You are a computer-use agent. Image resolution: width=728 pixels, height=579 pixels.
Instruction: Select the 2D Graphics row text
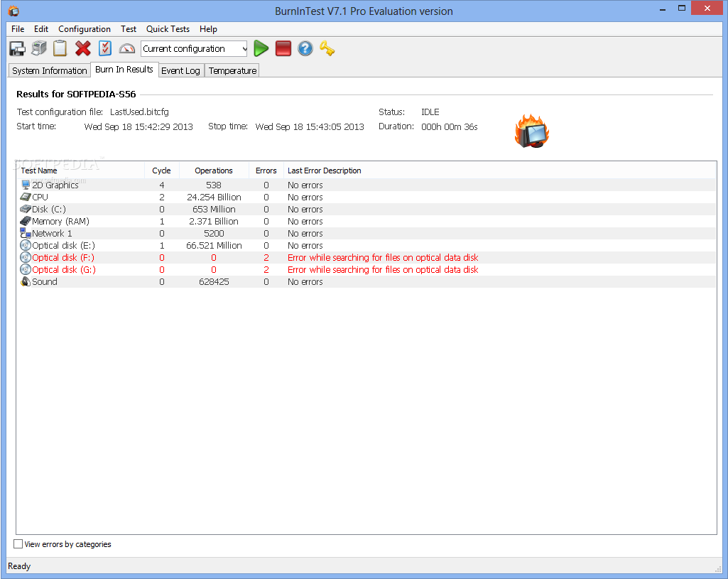55,185
